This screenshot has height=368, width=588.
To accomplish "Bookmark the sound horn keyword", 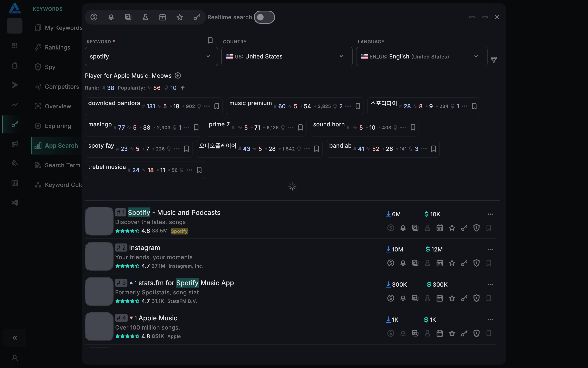I will [413, 128].
